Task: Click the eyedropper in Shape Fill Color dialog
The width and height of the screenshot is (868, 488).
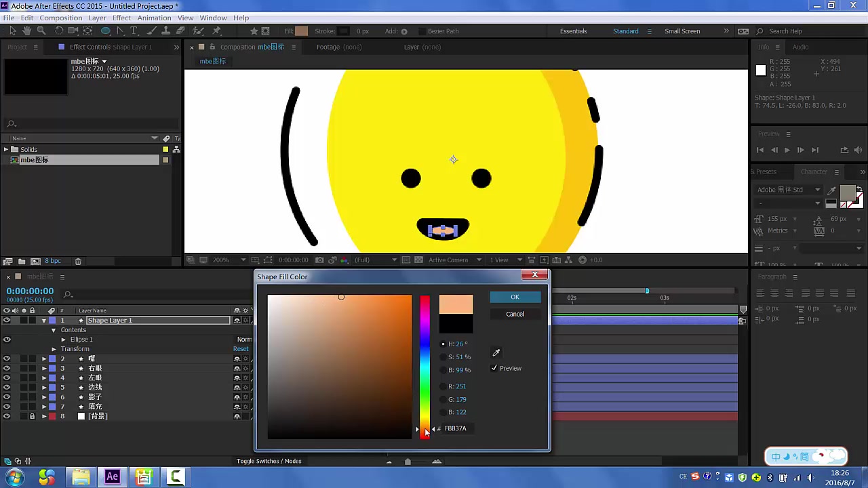Action: (496, 352)
